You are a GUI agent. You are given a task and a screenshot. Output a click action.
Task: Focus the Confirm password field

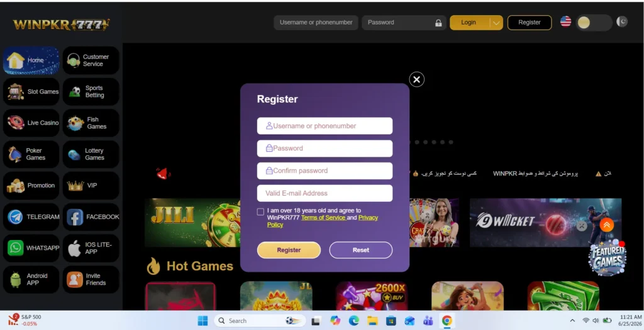point(325,171)
